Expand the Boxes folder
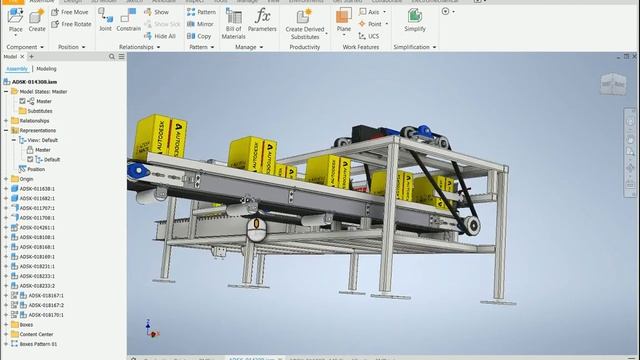This screenshot has height=360, width=640. coord(6,324)
